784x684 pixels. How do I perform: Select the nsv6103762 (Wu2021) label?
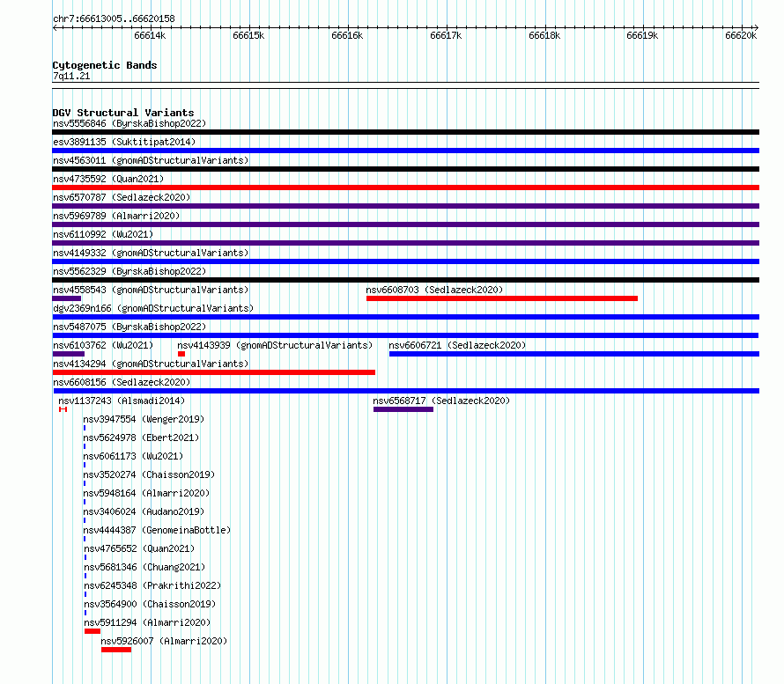pyautogui.click(x=103, y=345)
